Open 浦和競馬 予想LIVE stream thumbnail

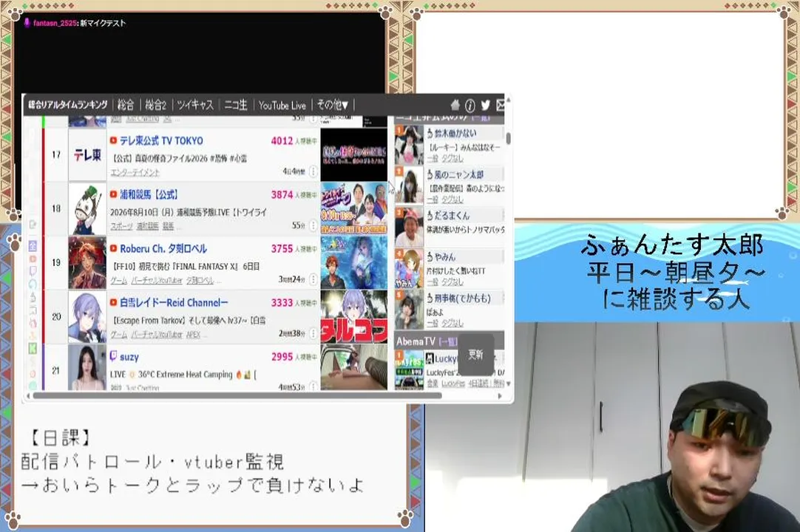click(x=353, y=208)
